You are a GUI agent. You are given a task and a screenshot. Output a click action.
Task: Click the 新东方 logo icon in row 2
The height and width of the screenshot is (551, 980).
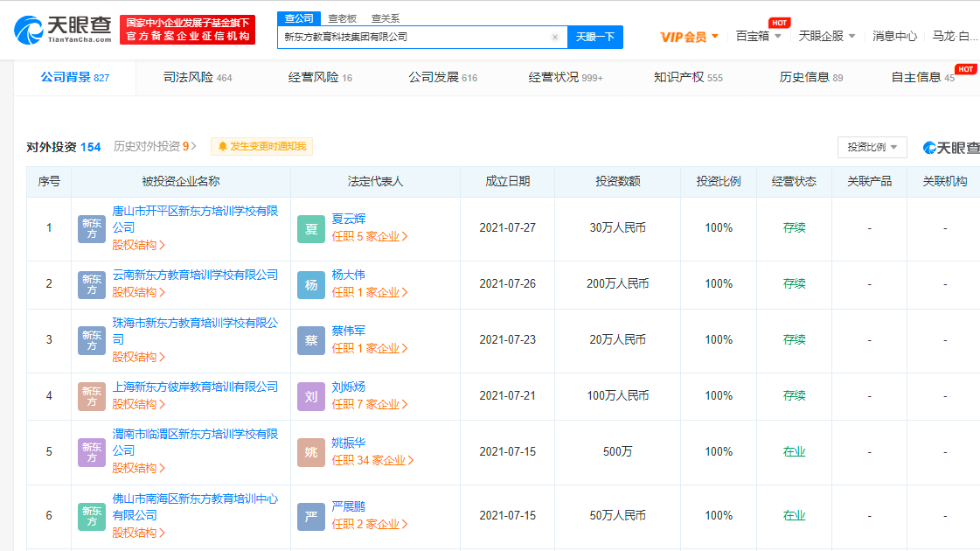tap(91, 284)
